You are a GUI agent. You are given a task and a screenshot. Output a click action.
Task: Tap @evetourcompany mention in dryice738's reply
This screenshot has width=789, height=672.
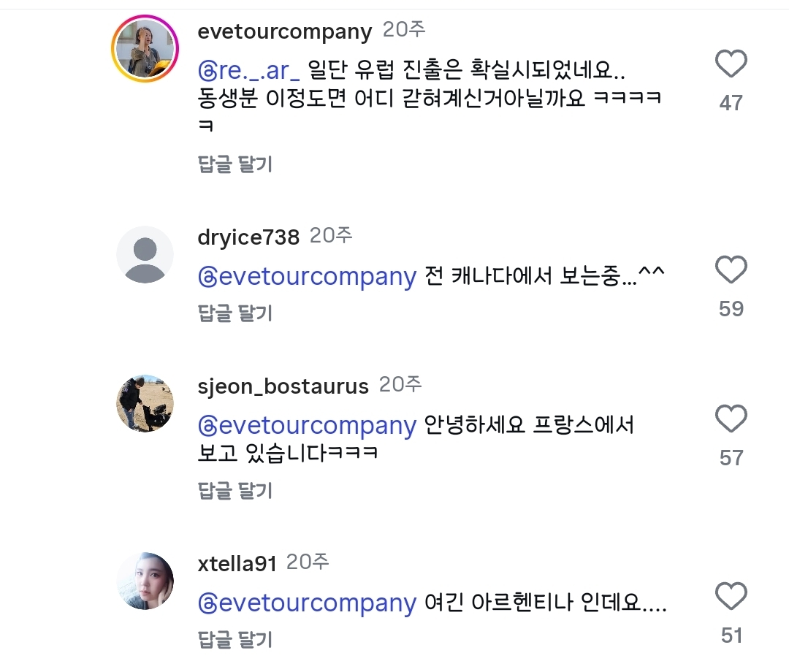307,277
